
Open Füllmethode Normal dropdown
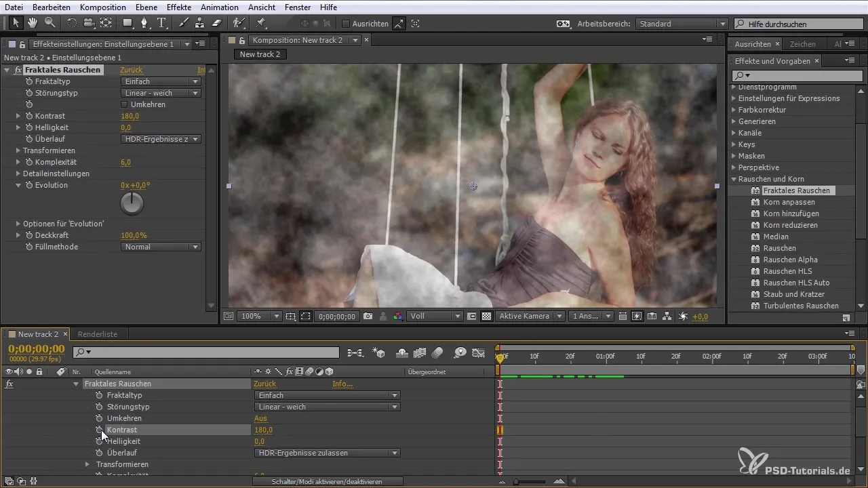click(161, 247)
